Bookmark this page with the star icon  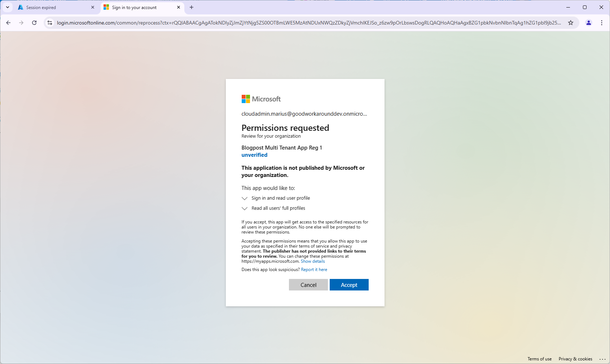[571, 23]
